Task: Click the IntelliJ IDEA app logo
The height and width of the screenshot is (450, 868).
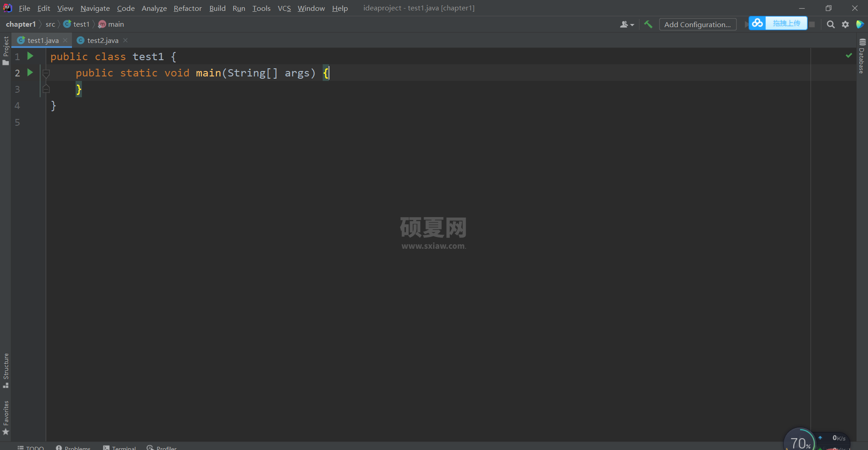Action: click(x=7, y=8)
